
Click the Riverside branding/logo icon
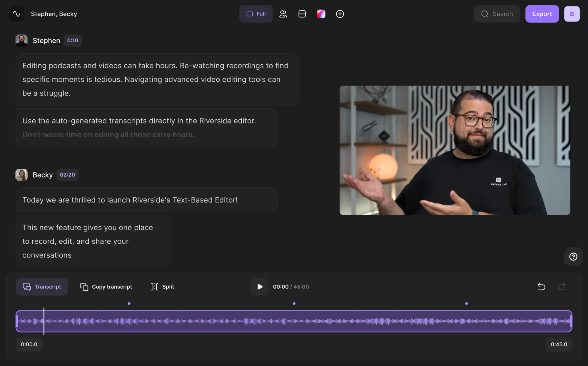pyautogui.click(x=16, y=14)
